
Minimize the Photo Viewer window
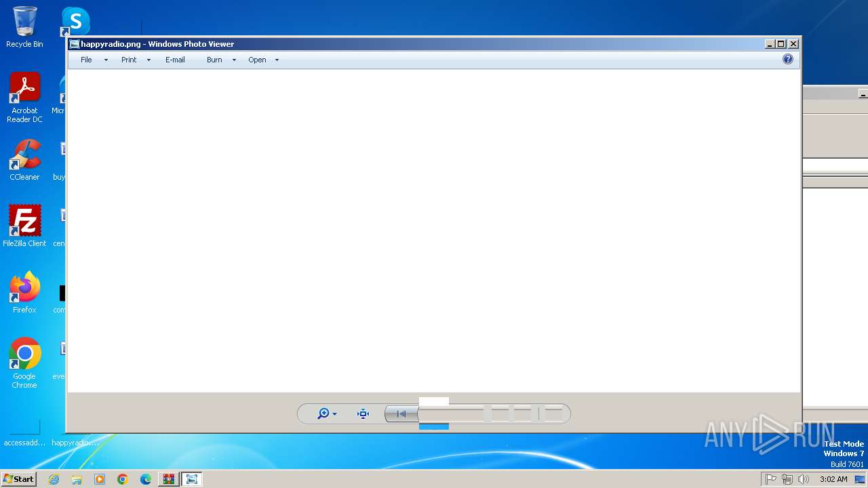point(770,44)
